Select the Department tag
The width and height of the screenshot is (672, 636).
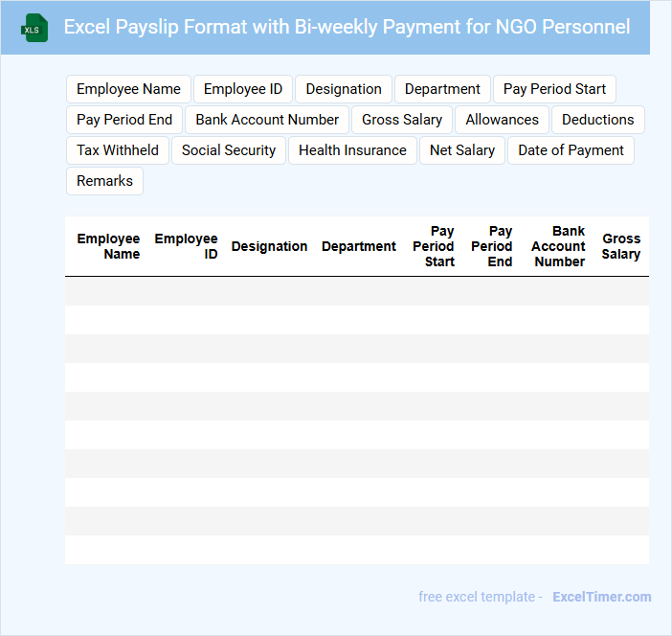click(x=442, y=89)
